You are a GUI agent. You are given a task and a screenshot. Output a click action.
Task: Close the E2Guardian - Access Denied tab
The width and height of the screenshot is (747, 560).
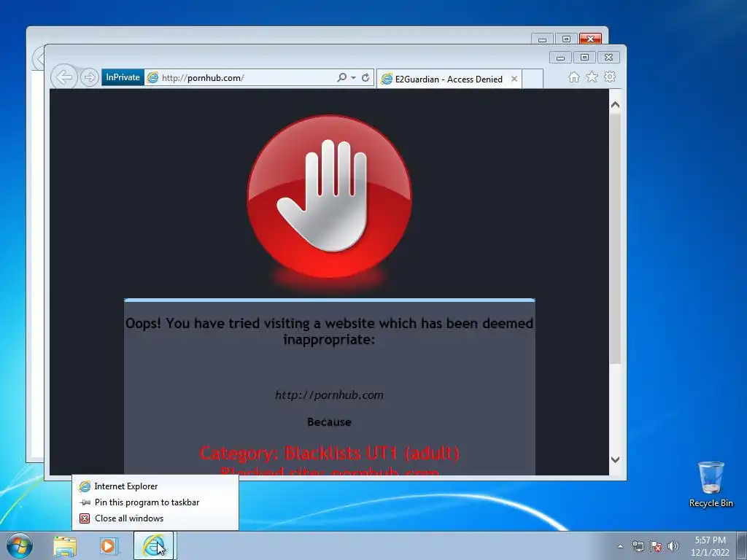tap(514, 79)
